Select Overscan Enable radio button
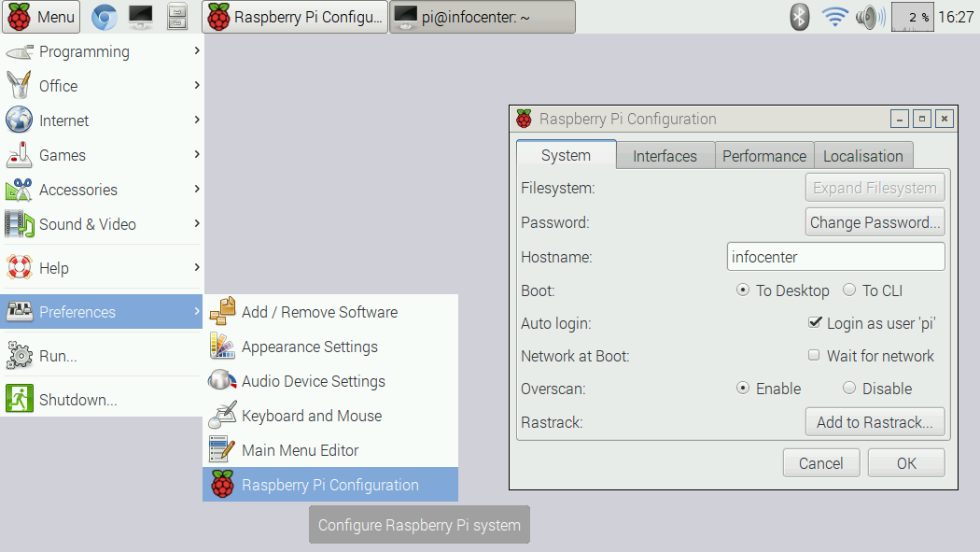The image size is (980, 552). (x=743, y=388)
